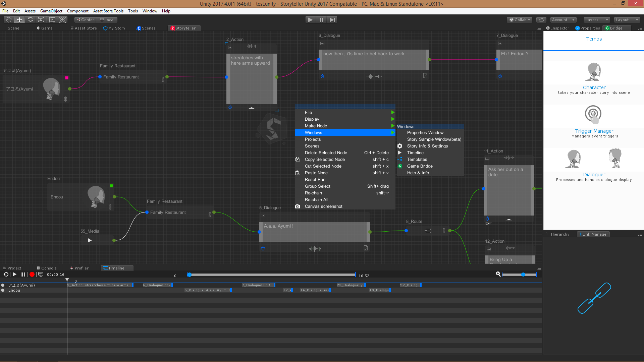Screen dimensions: 644x362
Task: Toggle the Center pivot mode
Action: [86, 20]
